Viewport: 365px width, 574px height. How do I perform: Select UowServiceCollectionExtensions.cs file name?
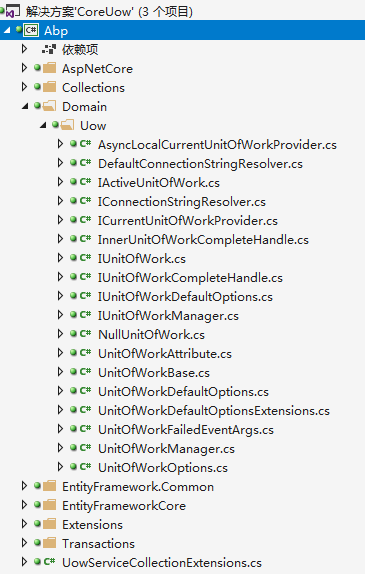162,563
